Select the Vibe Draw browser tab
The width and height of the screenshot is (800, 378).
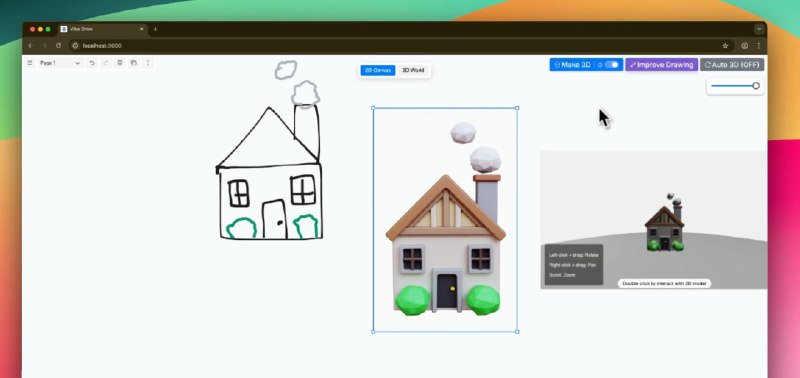pyautogui.click(x=102, y=29)
